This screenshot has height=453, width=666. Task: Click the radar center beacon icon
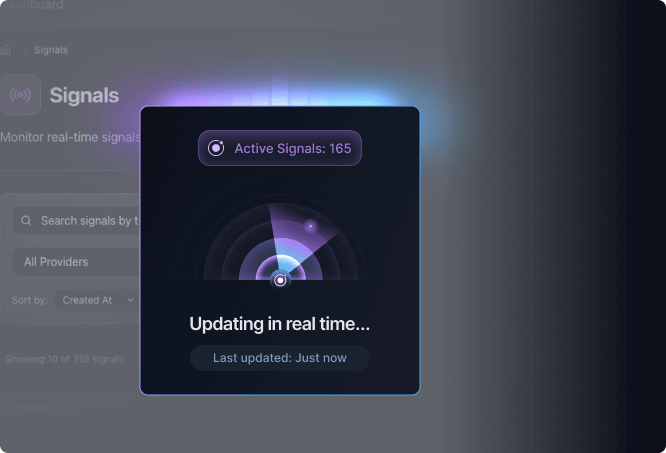[x=280, y=280]
